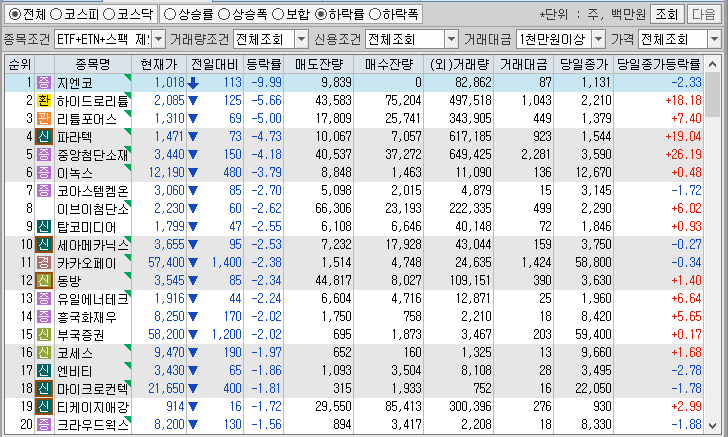728x437 pixels.
Task: Click the 증 badge icon next to 이녹스
Action: 44,173
